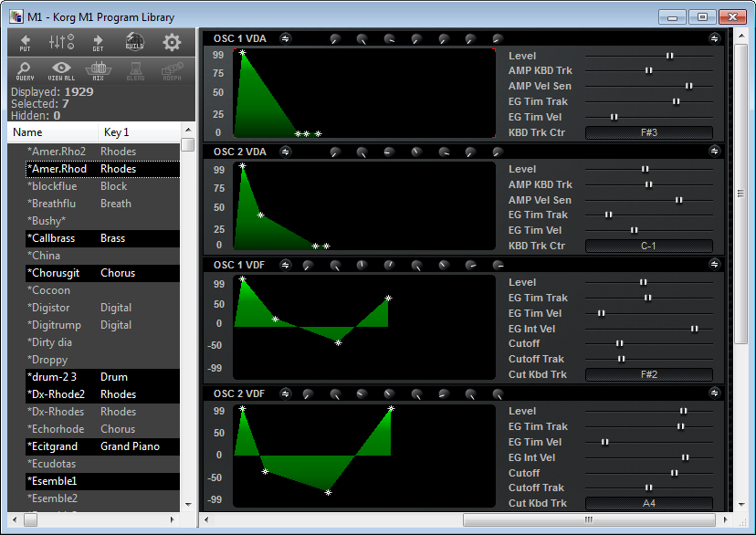Open Cut Kbd Trk A4 field in OSC 2 VDF
The height and width of the screenshot is (535, 756).
tap(649, 503)
